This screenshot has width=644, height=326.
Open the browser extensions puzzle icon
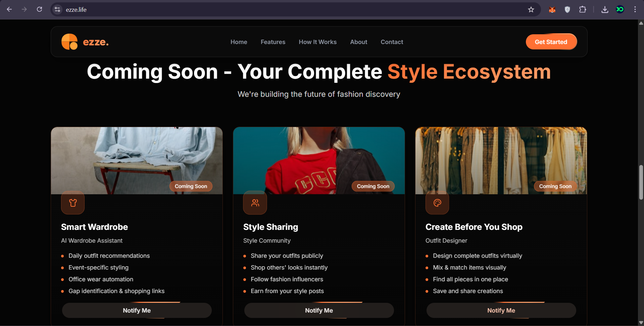point(583,9)
